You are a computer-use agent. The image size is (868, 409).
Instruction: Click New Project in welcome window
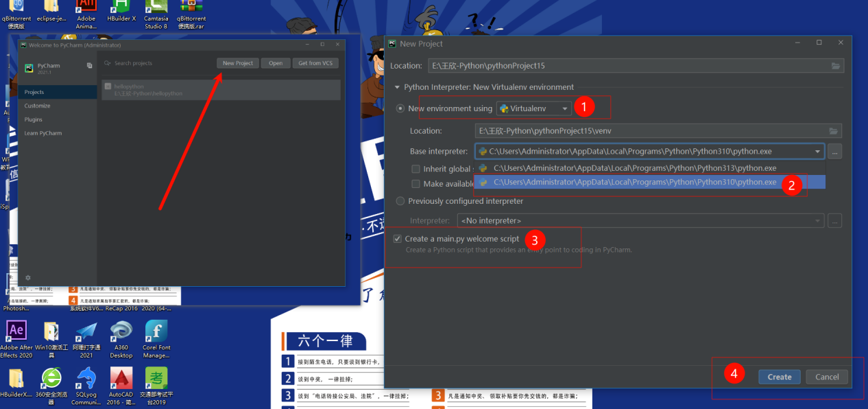point(238,63)
